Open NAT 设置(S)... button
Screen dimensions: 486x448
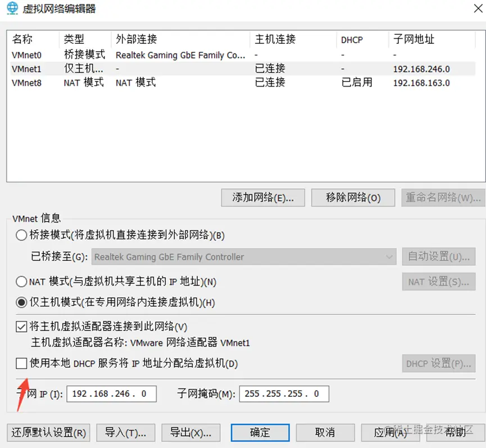[x=439, y=282]
